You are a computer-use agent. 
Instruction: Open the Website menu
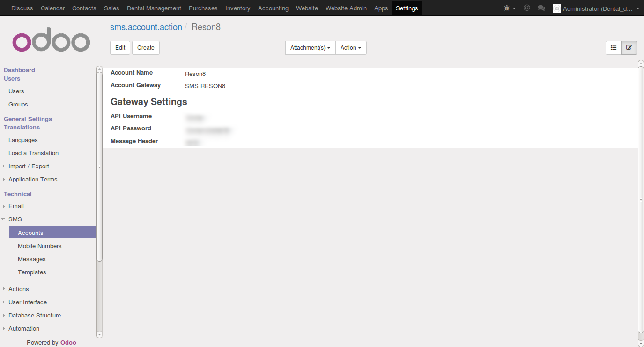[307, 8]
